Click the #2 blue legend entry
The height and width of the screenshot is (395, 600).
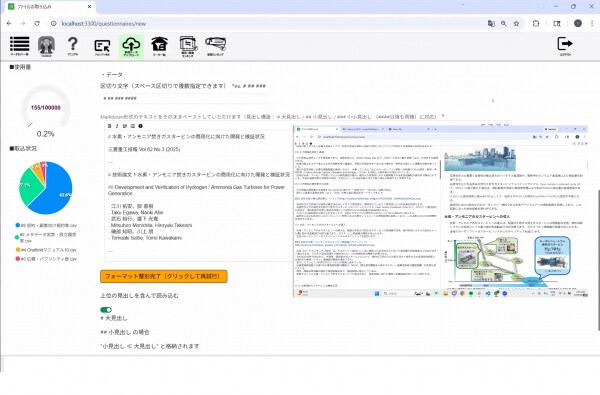[x=46, y=225]
